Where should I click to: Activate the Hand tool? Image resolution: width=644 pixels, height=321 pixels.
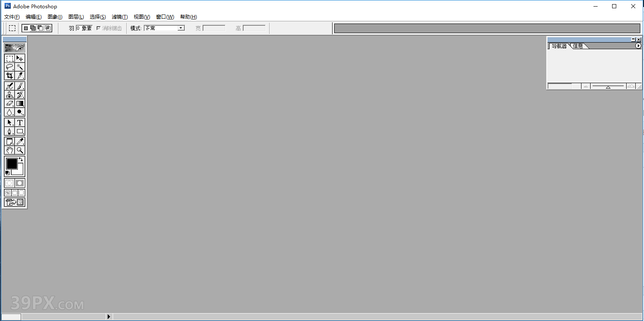click(x=9, y=150)
